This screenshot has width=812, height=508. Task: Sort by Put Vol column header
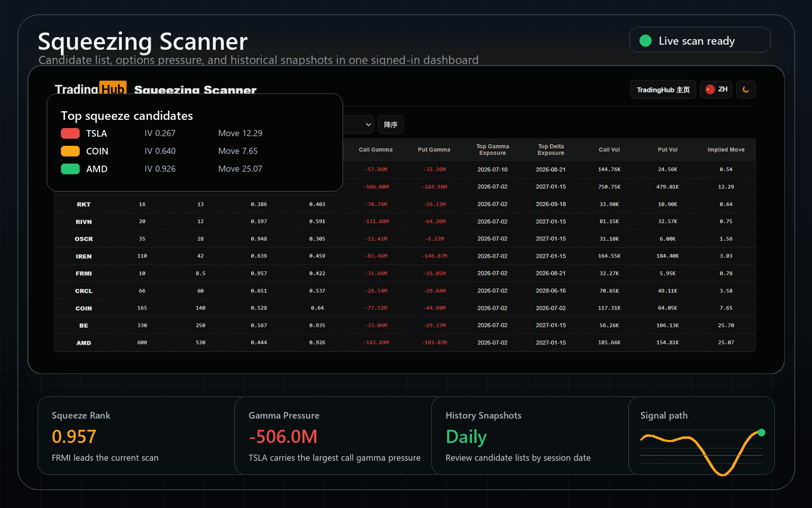667,150
